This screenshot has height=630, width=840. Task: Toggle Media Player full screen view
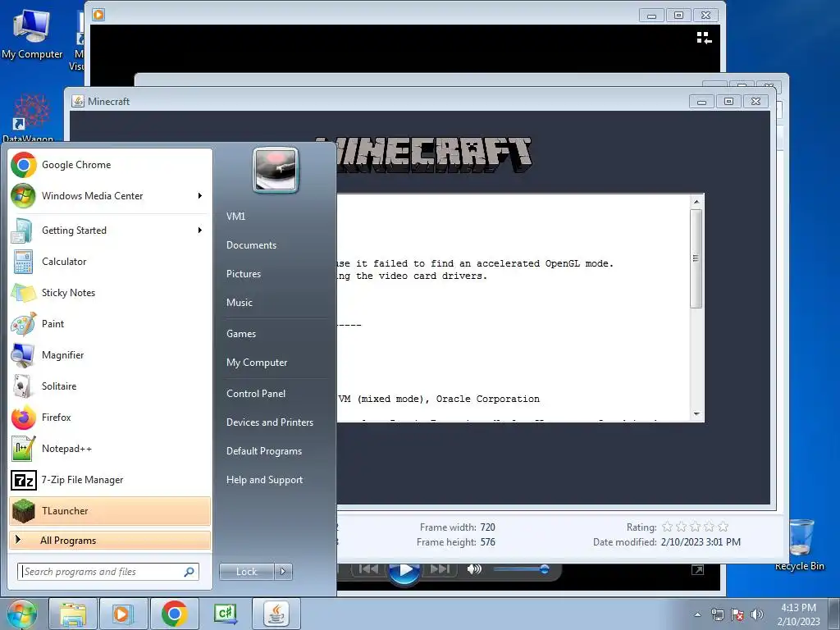(x=697, y=570)
